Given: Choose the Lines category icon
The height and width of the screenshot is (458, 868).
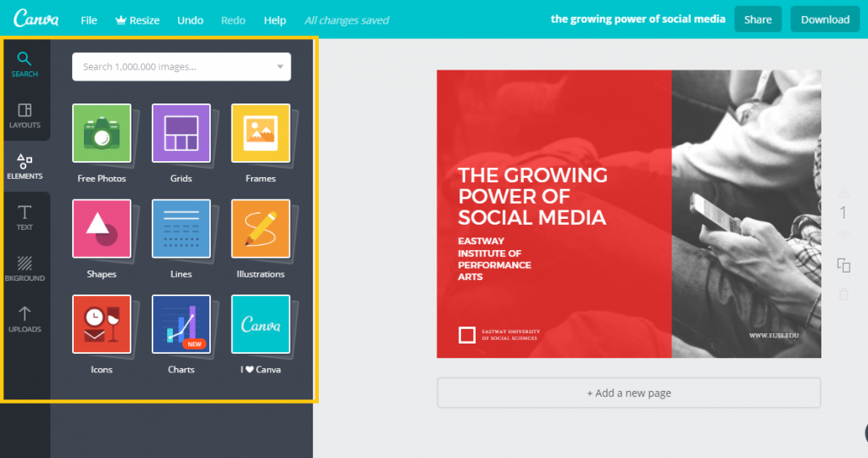Looking at the screenshot, I should 181,229.
